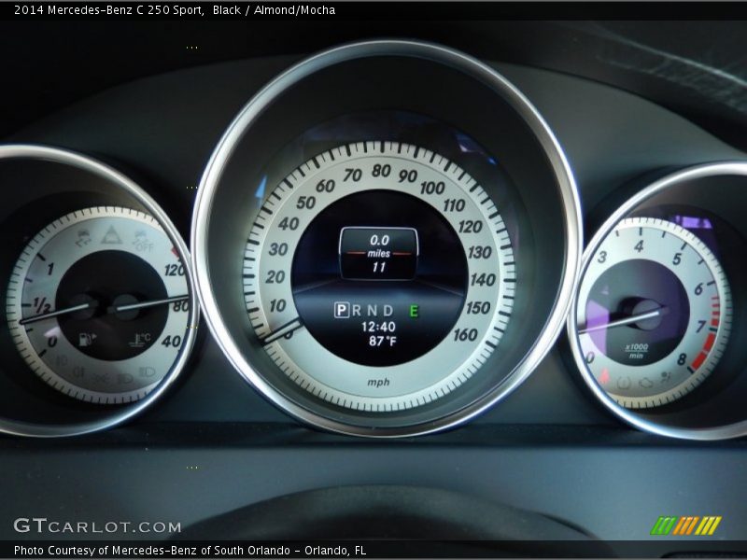Click the 8 mark on the tachometer
Viewport: 747px width, 560px height.
pos(682,359)
